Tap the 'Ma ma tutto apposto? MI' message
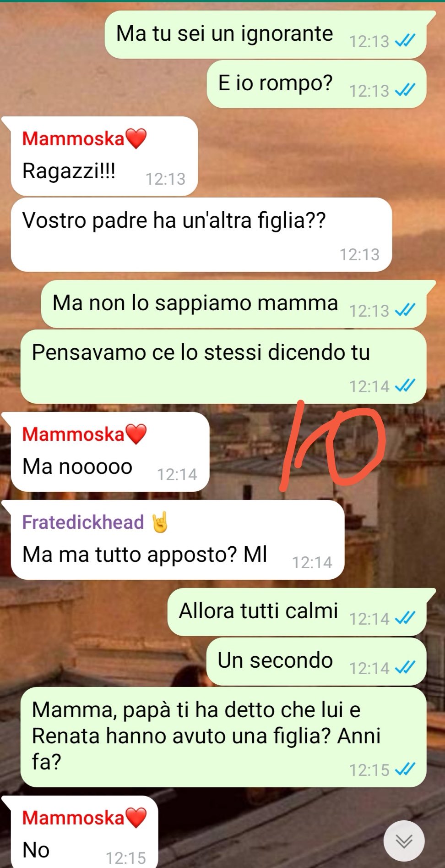 pyautogui.click(x=178, y=540)
